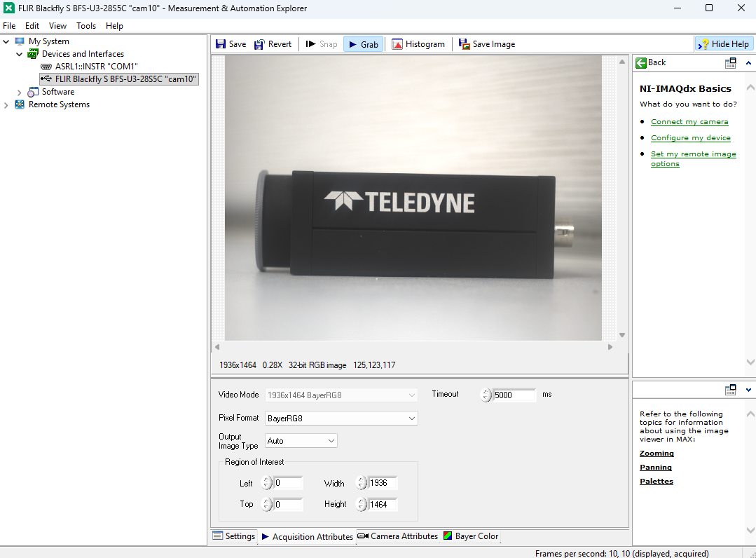Expand the Remote Systems node
The height and width of the screenshot is (558, 756).
[x=6, y=104]
